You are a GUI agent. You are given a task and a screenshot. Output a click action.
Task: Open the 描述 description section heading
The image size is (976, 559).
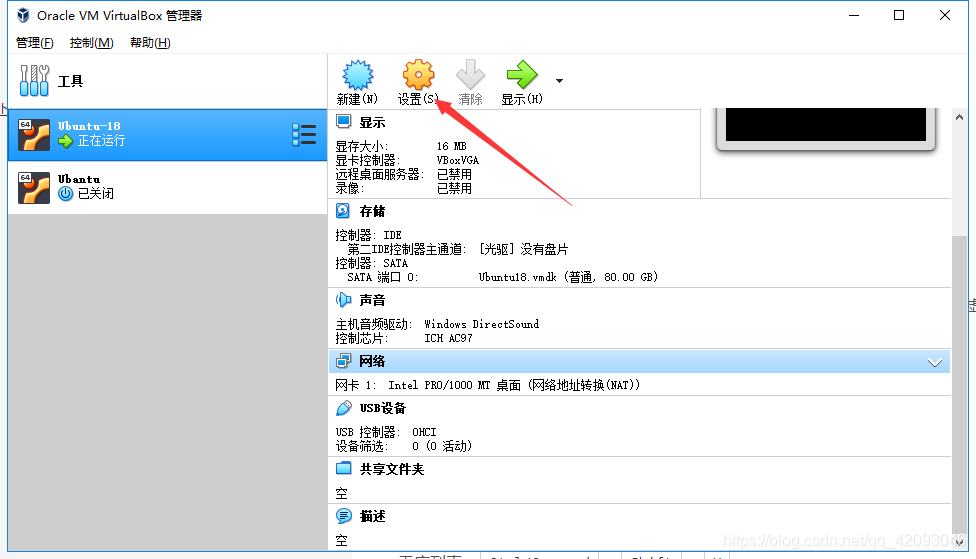[x=372, y=516]
